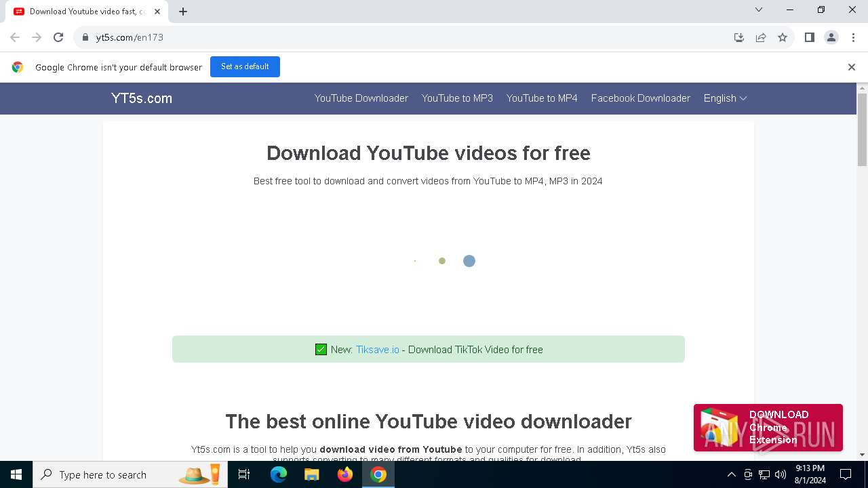
Task: Launch Firefox from the taskbar
Action: (x=345, y=474)
